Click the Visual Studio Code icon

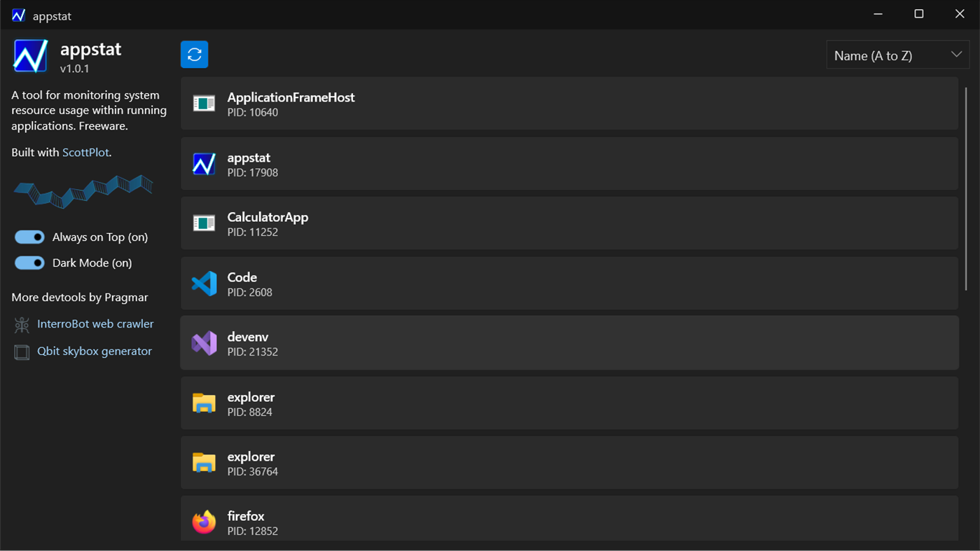[x=204, y=284]
